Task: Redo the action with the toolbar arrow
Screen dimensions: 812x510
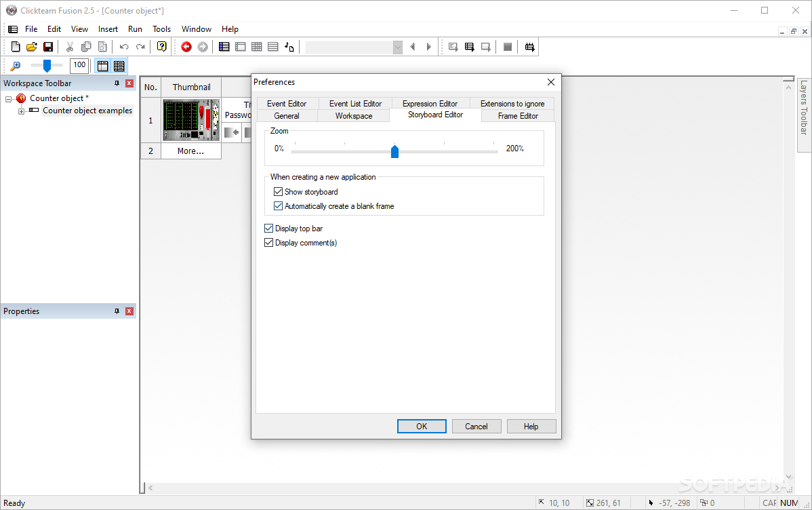Action: (140, 47)
